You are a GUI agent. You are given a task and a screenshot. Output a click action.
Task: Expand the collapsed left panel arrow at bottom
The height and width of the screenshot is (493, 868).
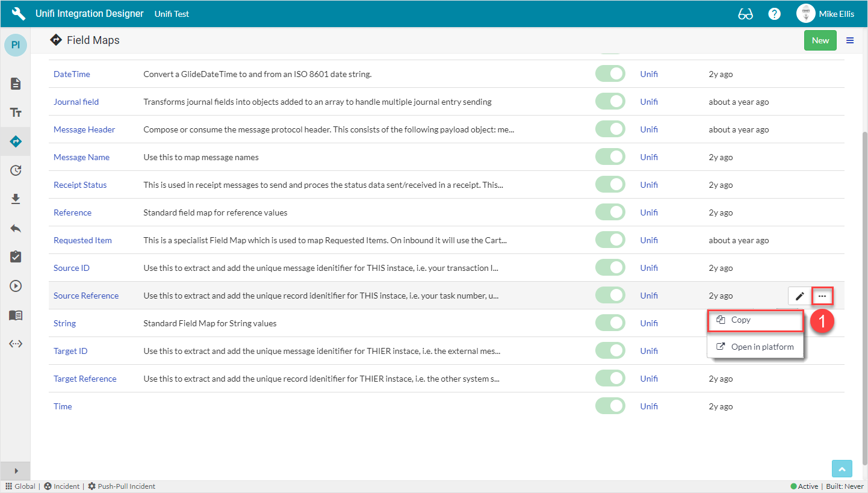coord(15,471)
